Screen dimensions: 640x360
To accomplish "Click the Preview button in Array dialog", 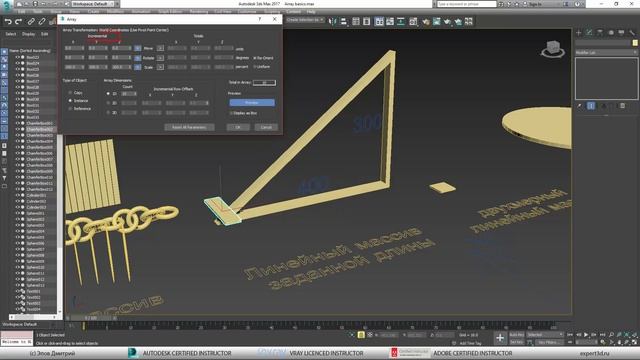I will click(252, 102).
